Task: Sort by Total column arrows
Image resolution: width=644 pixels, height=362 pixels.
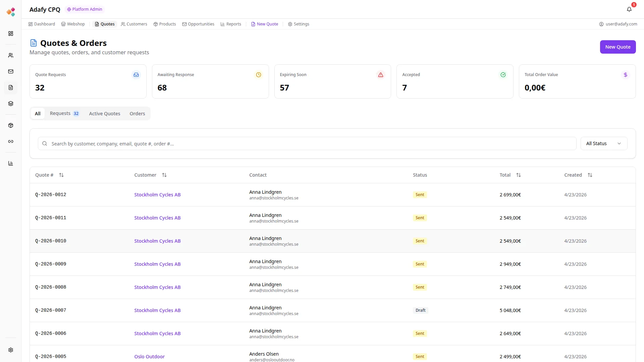Action: click(518, 175)
